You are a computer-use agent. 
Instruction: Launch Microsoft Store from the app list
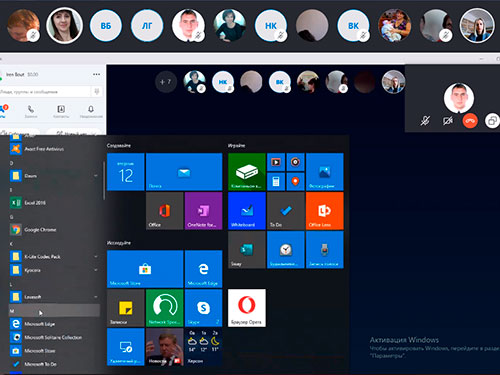[x=54, y=351]
